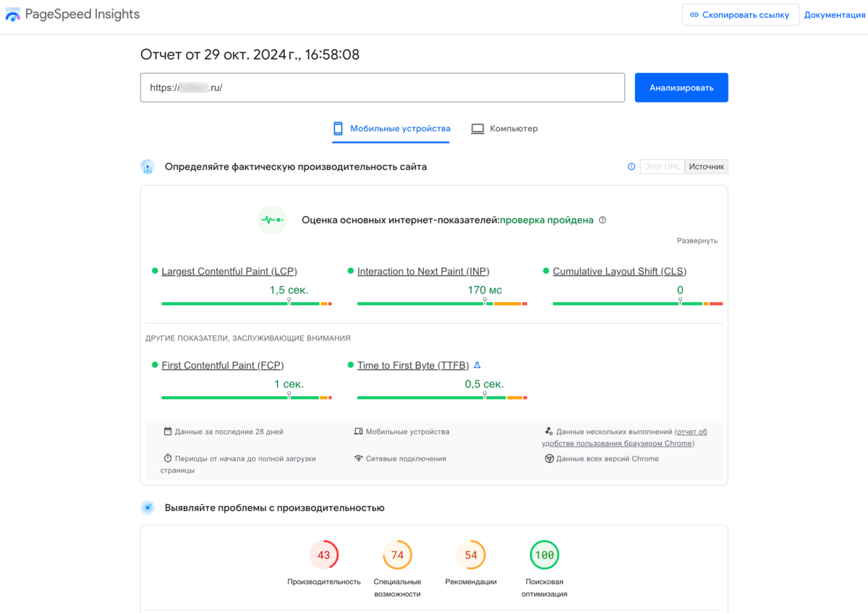The height and width of the screenshot is (613, 868).
Task: Open the Документация link
Action: pyautogui.click(x=835, y=14)
